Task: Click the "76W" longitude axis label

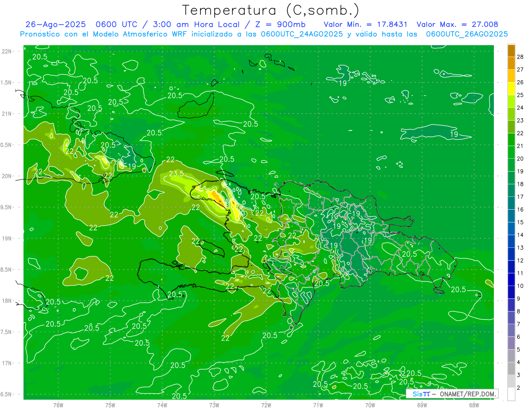Action: point(58,405)
